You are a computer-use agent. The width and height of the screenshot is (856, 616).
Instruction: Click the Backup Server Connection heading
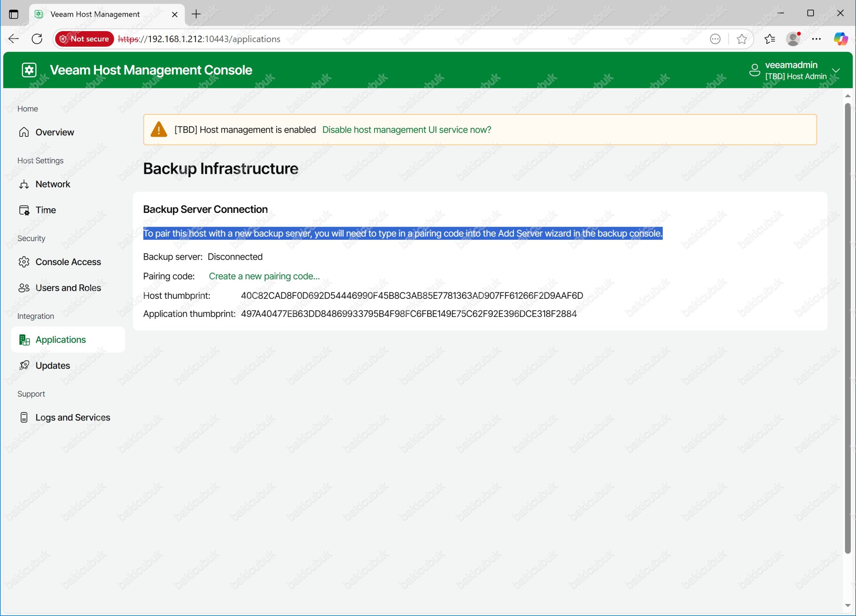[205, 209]
